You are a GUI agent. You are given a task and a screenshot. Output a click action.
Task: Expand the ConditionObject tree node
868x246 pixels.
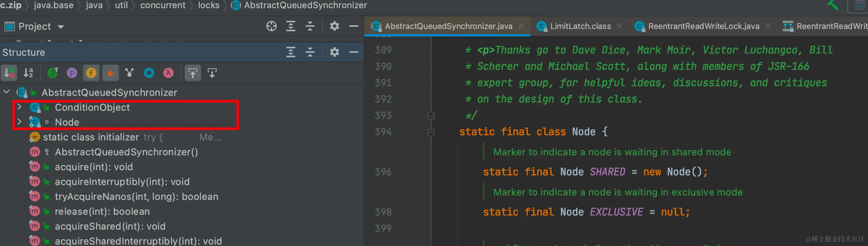(20, 107)
